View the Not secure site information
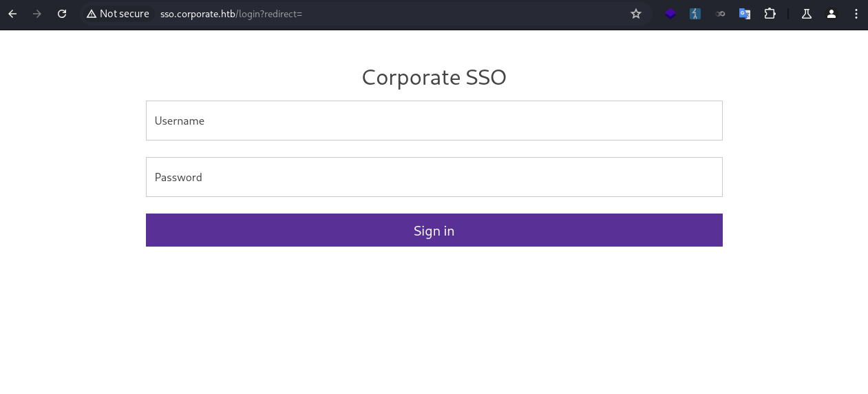The image size is (868, 394). pos(118,14)
